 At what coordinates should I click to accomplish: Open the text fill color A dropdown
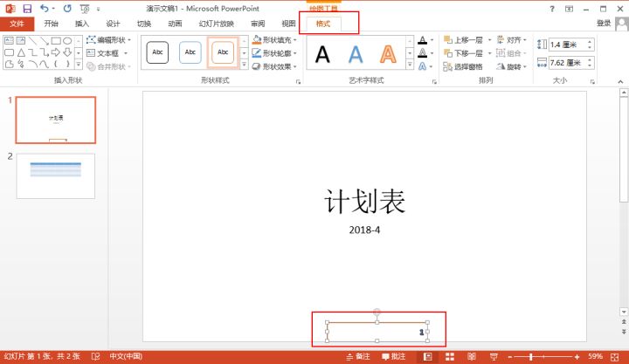432,40
